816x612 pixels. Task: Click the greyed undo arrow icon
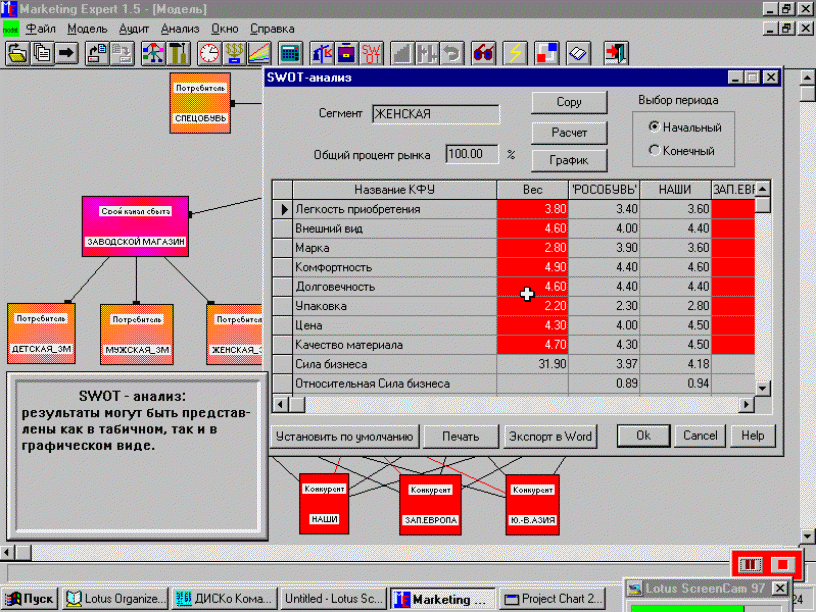point(452,53)
